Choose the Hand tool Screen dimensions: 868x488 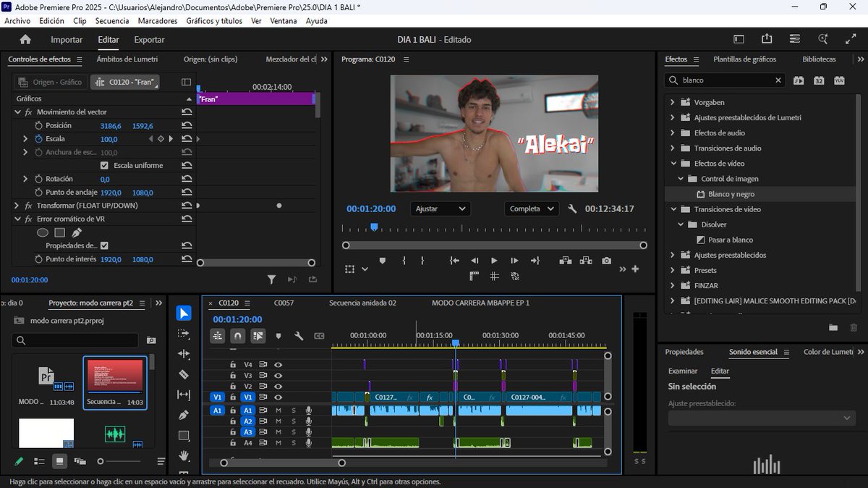pos(184,455)
